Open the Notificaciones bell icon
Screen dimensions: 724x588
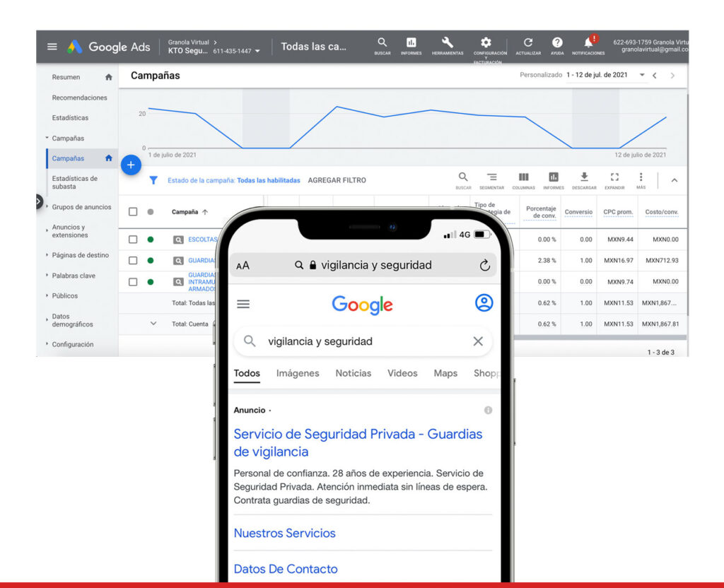click(x=588, y=43)
